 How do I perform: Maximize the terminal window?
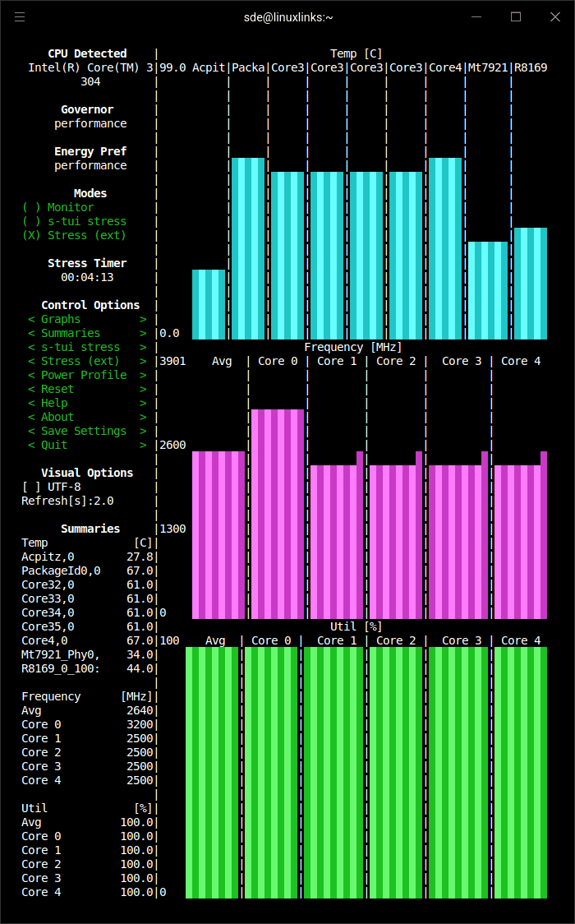[x=516, y=17]
